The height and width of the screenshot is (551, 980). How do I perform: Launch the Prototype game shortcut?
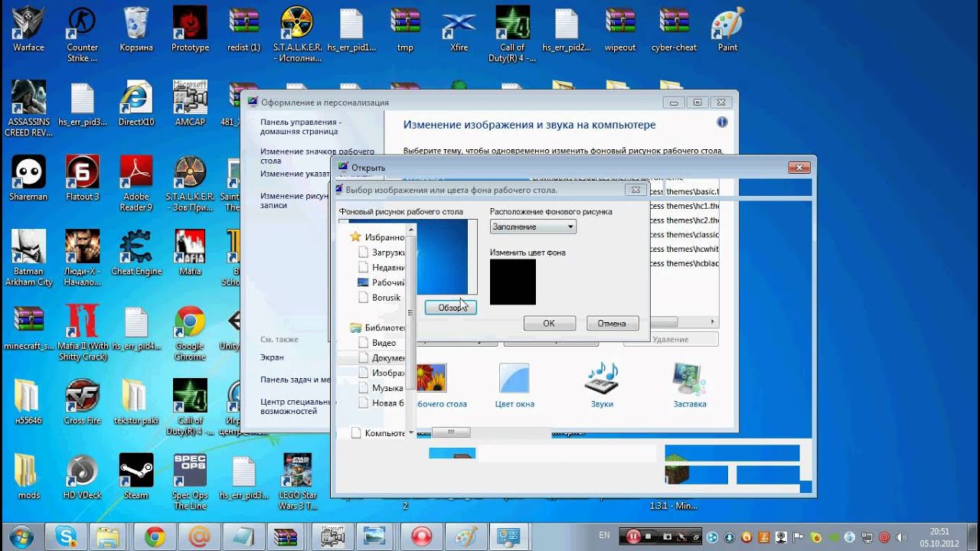(190, 29)
